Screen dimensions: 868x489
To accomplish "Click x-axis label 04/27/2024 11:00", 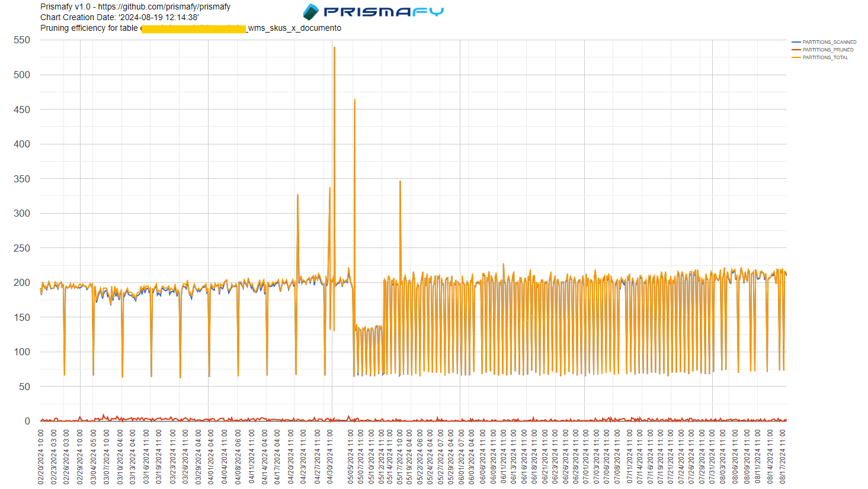I will click(318, 457).
